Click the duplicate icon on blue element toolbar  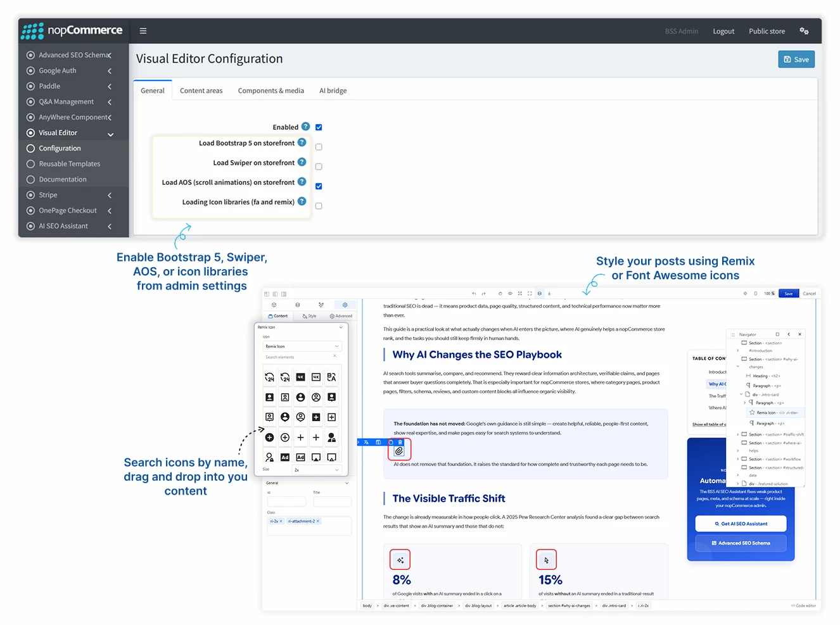pos(391,442)
